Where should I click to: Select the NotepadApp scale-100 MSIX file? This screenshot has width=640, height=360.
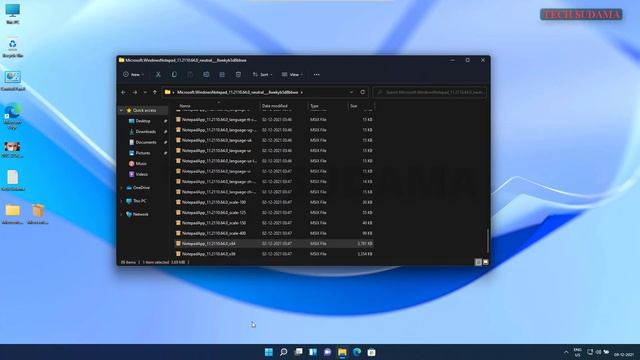point(274,202)
